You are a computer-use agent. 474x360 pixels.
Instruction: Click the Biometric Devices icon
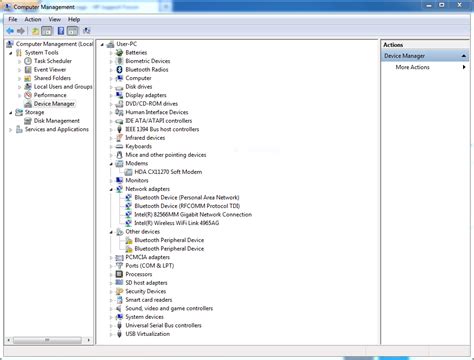(x=119, y=61)
